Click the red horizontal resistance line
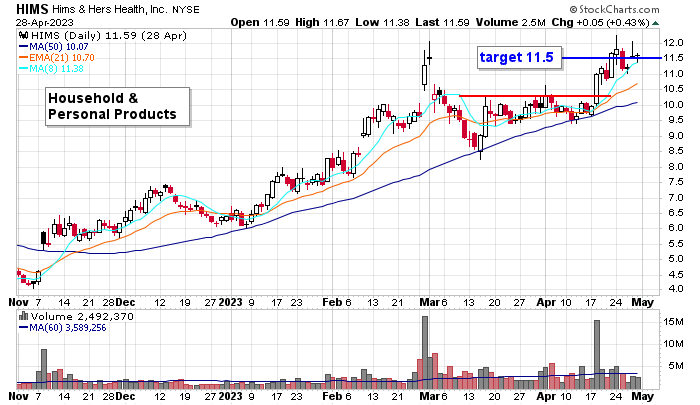 pos(534,96)
